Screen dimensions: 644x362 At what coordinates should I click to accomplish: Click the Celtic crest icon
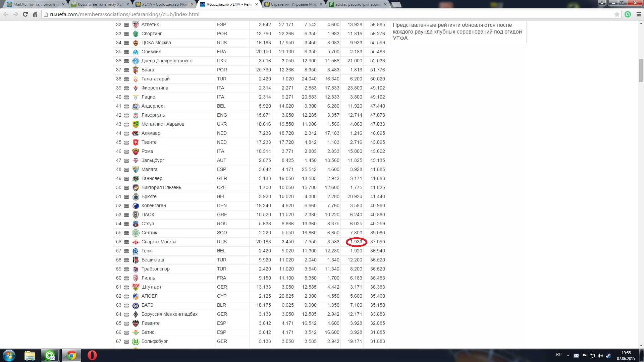136,233
